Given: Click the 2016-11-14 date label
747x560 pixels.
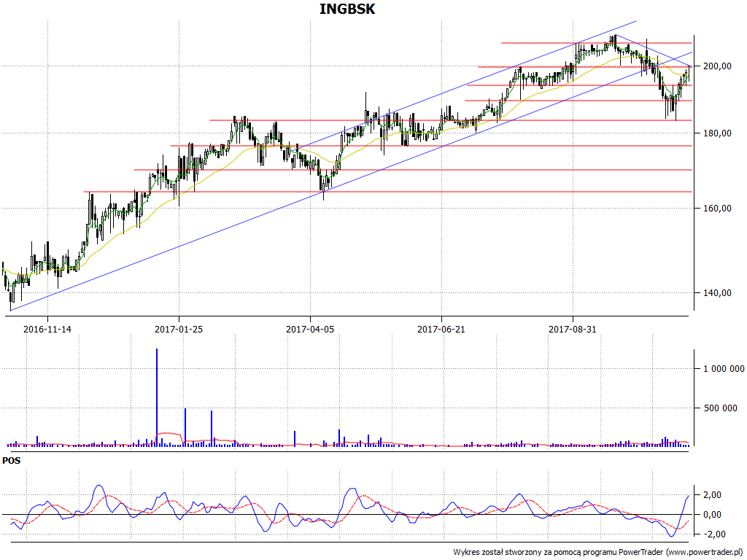Looking at the screenshot, I should coord(47,329).
